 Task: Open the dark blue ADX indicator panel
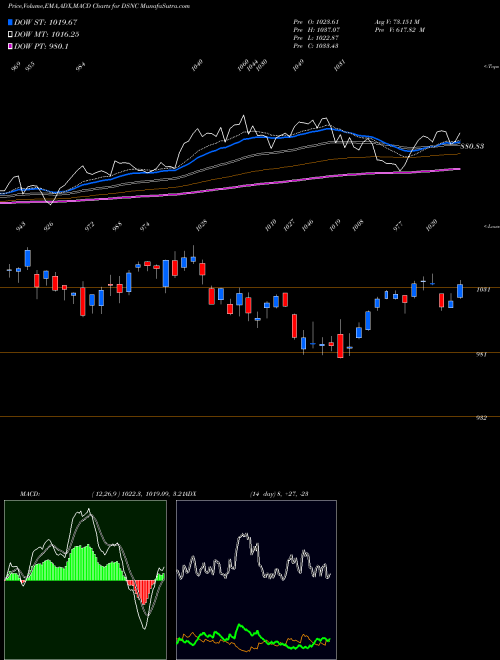pyautogui.click(x=256, y=580)
